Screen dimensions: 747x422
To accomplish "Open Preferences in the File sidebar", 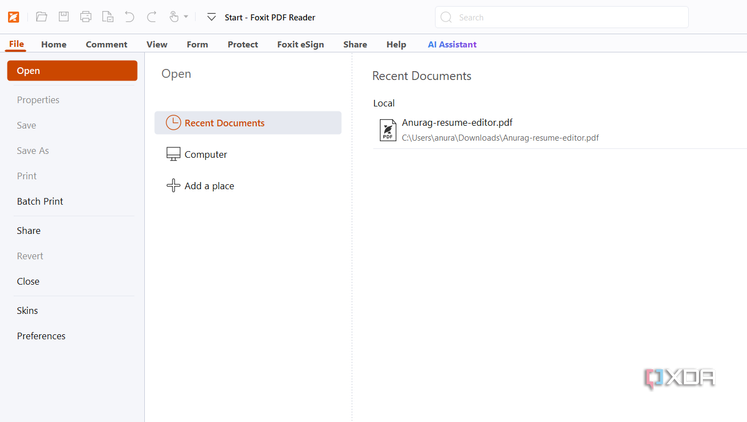I will coord(41,336).
